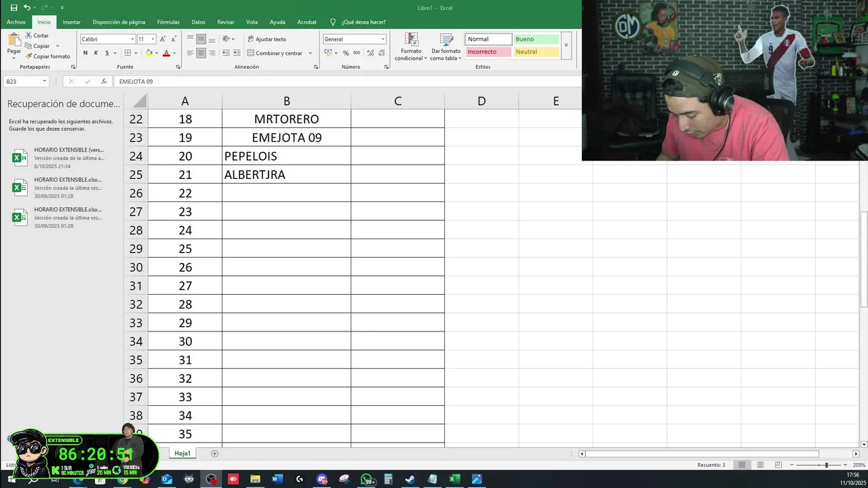Apply percent style

click(346, 53)
